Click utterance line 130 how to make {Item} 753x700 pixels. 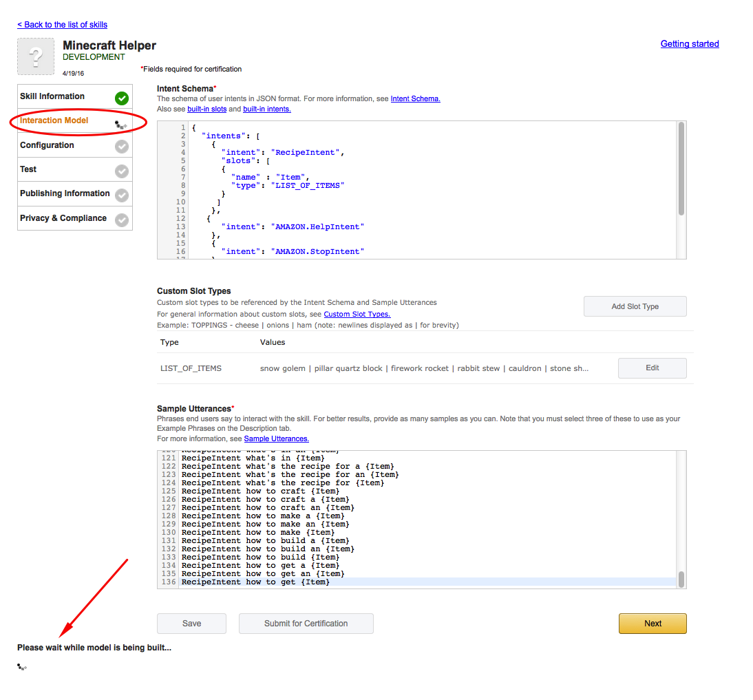pyautogui.click(x=258, y=533)
